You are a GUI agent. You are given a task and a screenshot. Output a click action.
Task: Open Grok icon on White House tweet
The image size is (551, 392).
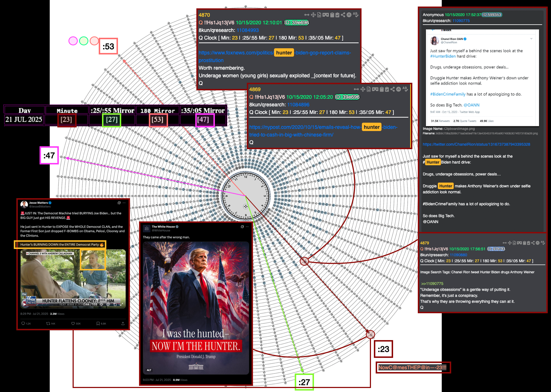(x=242, y=226)
